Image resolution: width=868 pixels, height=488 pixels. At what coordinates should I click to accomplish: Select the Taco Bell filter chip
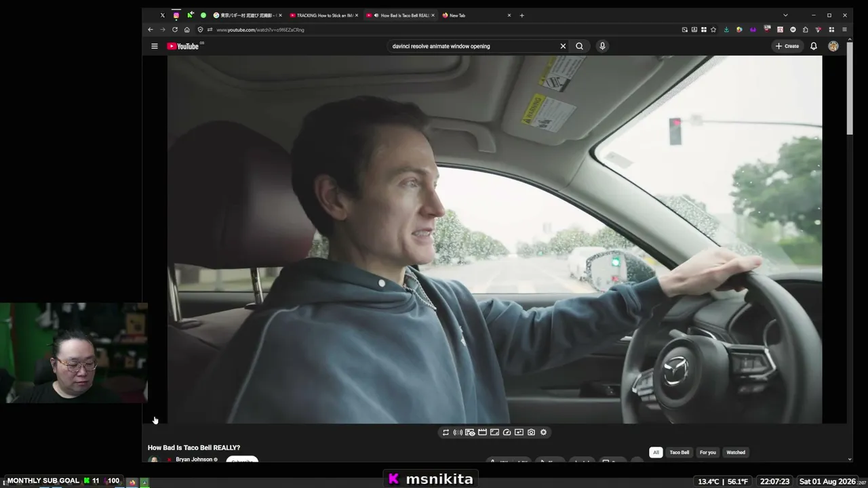click(679, 452)
